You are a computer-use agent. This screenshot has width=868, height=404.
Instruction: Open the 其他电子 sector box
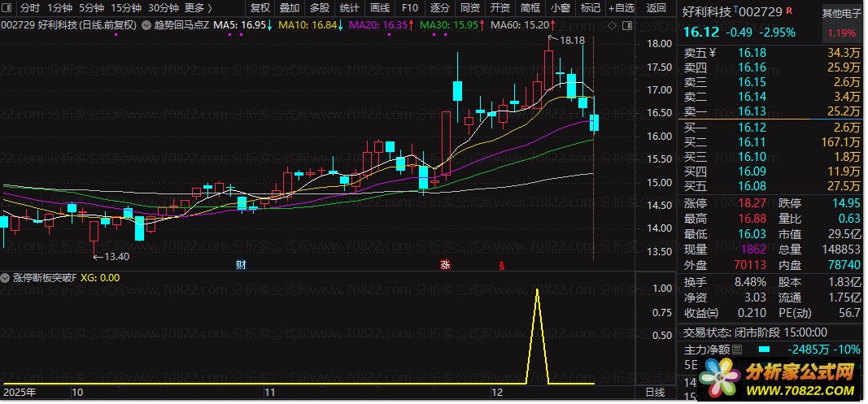pos(841,13)
